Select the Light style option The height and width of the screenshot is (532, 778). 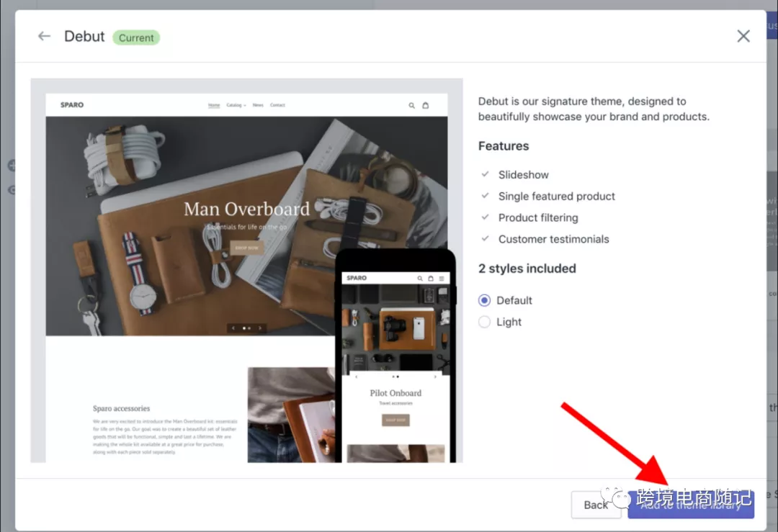pos(486,322)
